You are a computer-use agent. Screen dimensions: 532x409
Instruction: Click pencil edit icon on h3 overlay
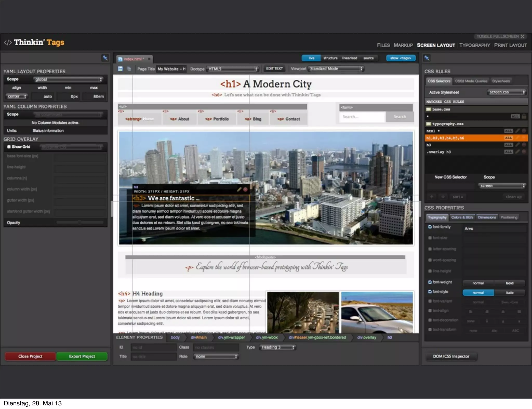click(x=239, y=189)
